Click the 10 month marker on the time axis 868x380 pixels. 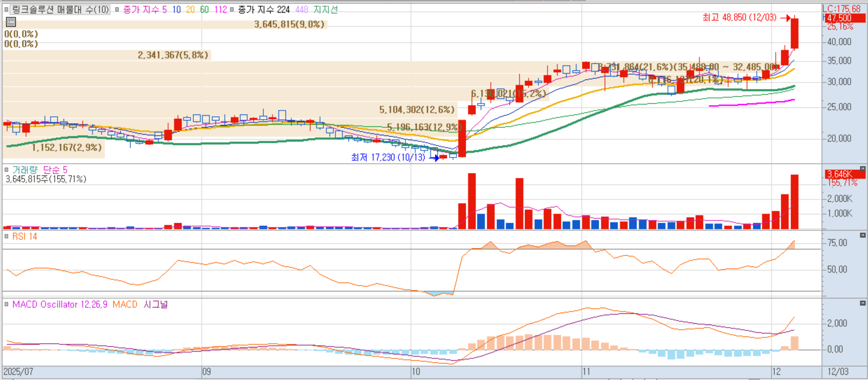415,372
